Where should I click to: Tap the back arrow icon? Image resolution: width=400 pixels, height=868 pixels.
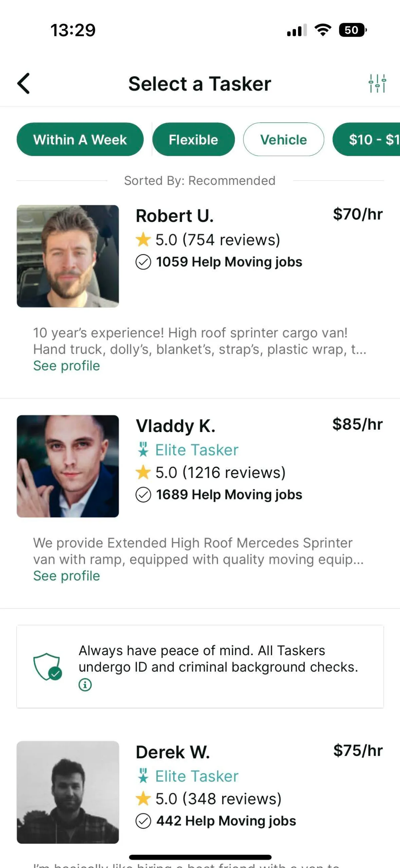click(x=24, y=83)
